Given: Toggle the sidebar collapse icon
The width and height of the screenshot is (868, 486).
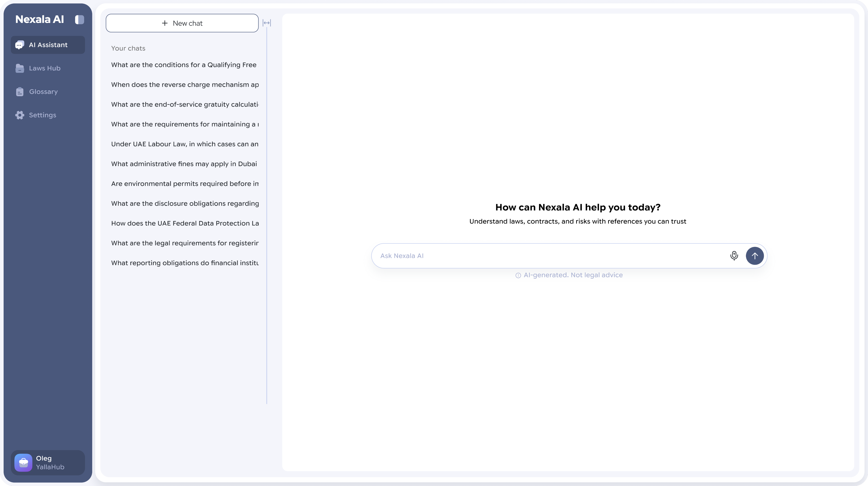Looking at the screenshot, I should (79, 20).
